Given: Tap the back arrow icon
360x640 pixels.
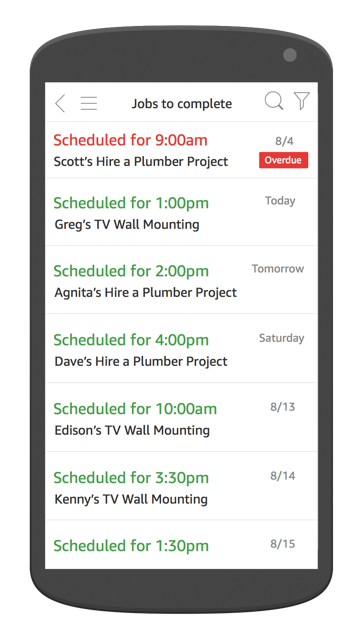Looking at the screenshot, I should point(60,103).
